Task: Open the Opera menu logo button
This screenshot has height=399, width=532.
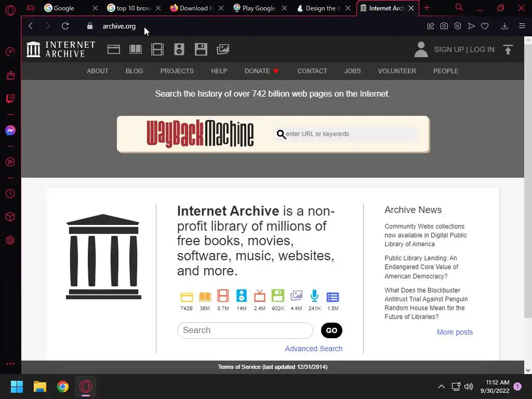Action: coord(10,10)
